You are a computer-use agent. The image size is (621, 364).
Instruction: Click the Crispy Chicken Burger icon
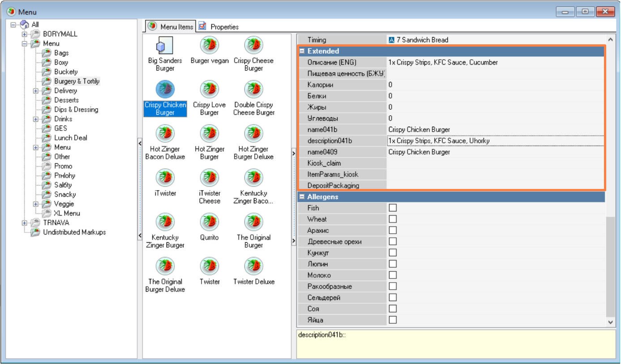click(x=165, y=89)
